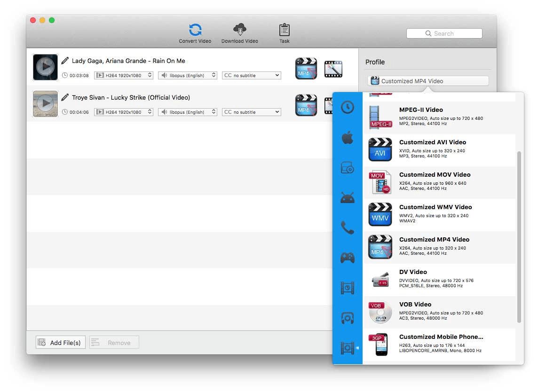Play the Troye Sivan video thumbnail
Viewport: 538px width, 392px height.
pyautogui.click(x=45, y=104)
